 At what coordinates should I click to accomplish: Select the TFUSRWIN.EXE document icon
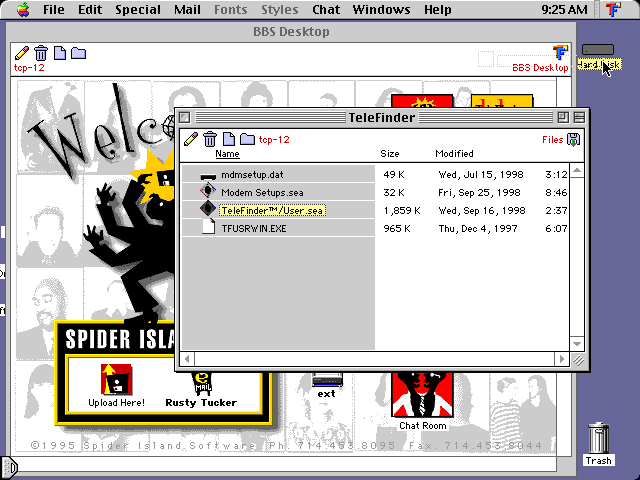[209, 227]
